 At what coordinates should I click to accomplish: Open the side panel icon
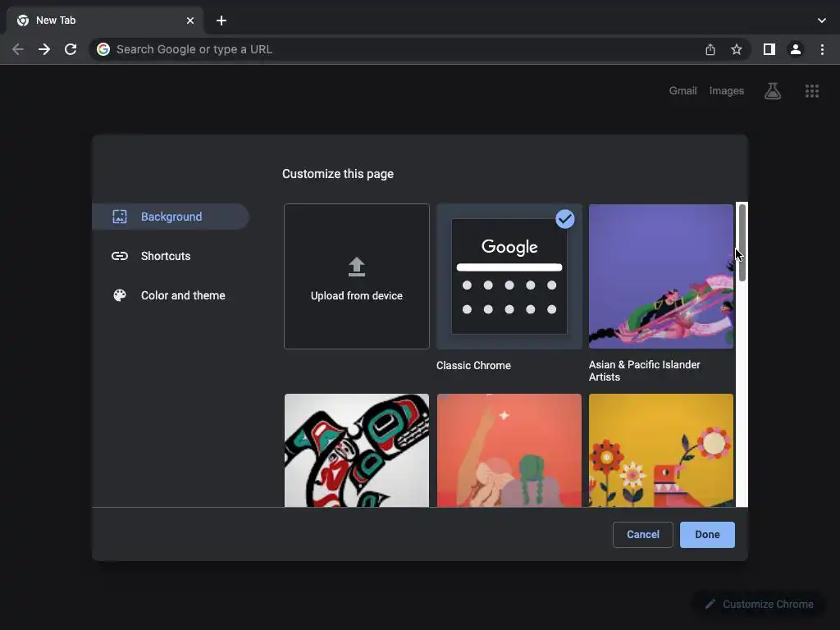(x=769, y=49)
